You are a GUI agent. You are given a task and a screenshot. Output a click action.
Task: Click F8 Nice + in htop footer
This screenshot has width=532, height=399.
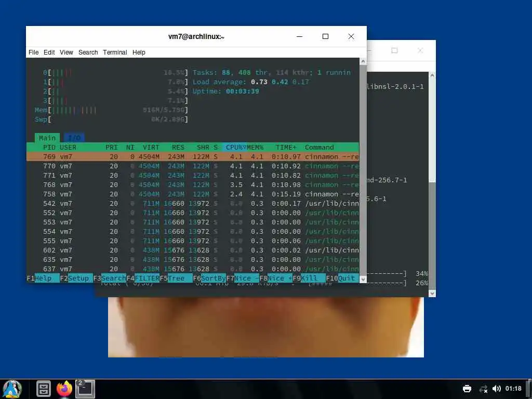[276, 278]
